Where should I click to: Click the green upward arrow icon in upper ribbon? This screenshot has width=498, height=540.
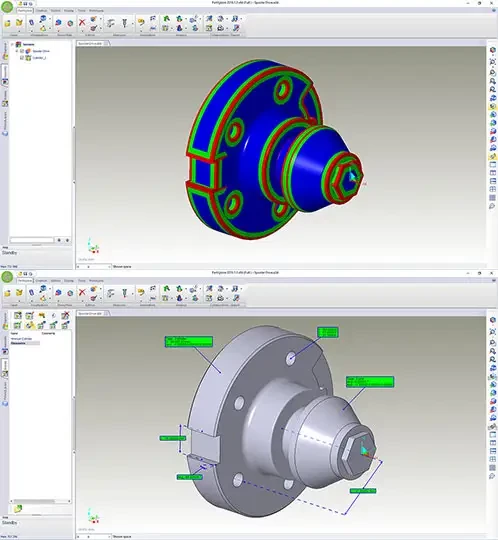coord(167,19)
